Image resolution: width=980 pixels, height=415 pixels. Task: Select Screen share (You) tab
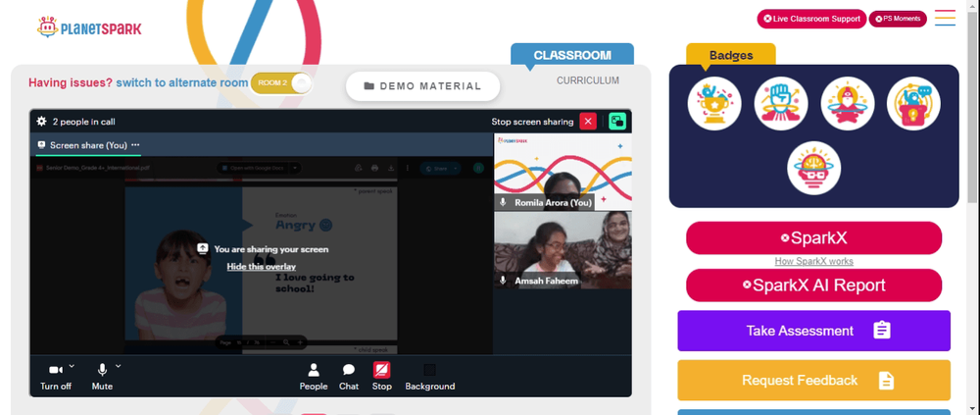coord(89,144)
